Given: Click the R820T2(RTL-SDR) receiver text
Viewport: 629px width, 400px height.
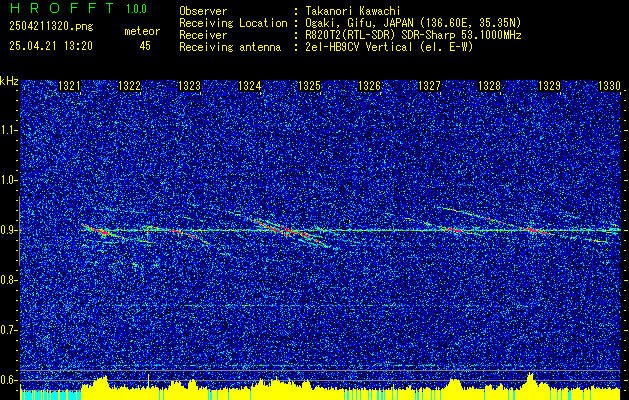Looking at the screenshot, I should tap(413, 35).
